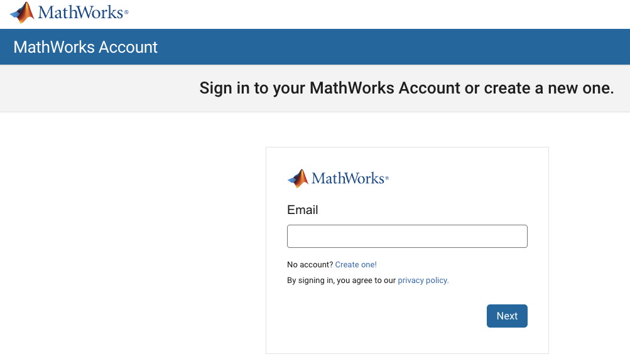Select the Email field label
The width and height of the screenshot is (630, 364).
302,210
